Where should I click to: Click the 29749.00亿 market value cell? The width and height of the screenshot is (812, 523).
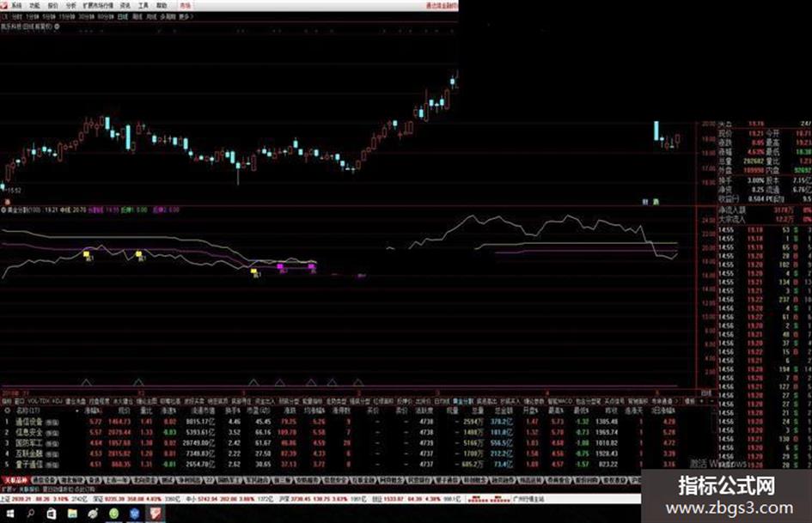click(x=198, y=443)
